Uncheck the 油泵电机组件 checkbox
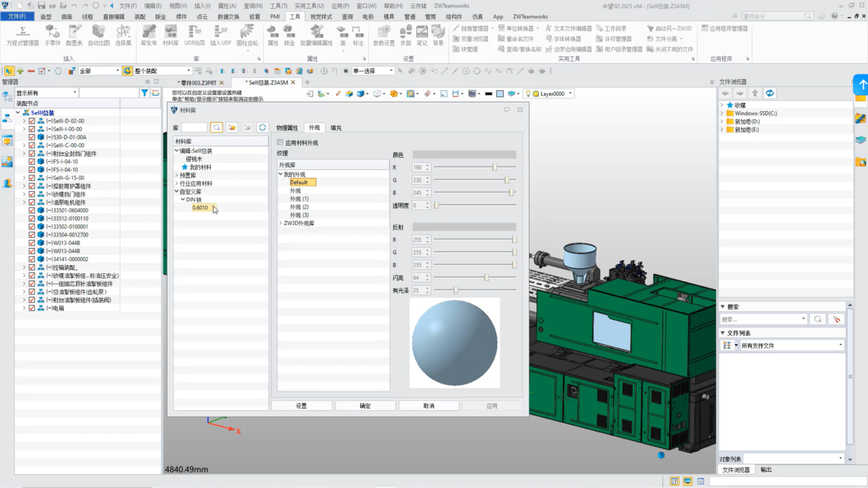The image size is (868, 488). pyautogui.click(x=32, y=202)
